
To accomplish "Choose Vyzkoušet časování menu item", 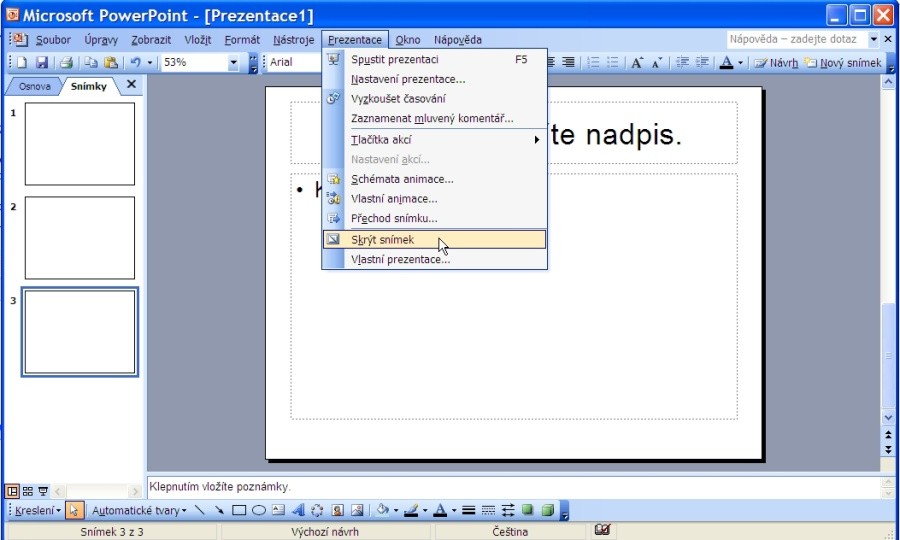I will click(435, 99).
